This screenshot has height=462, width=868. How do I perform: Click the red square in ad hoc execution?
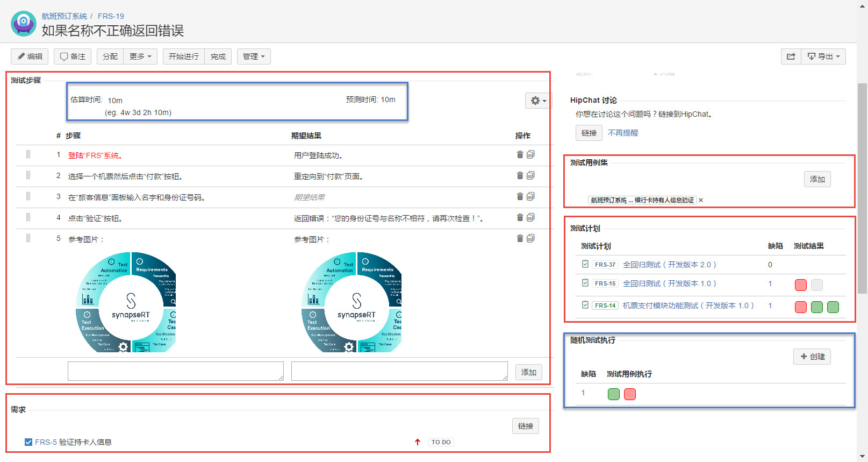point(630,394)
